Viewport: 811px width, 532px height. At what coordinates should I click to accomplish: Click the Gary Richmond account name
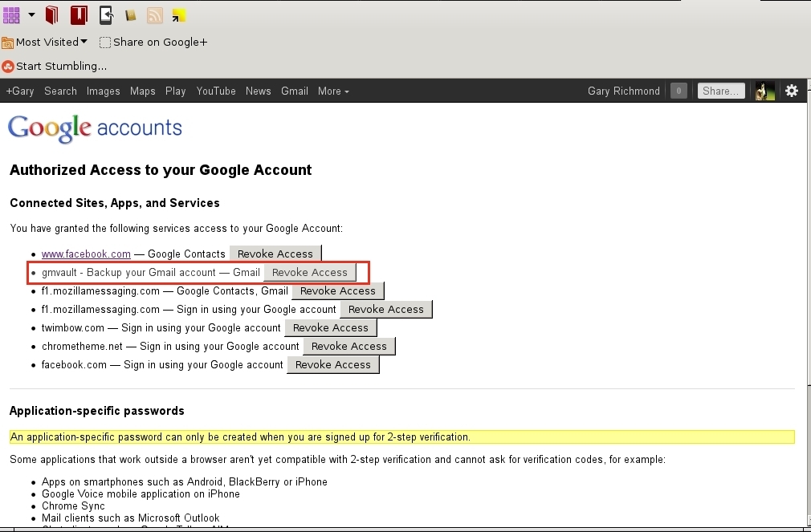pos(623,91)
